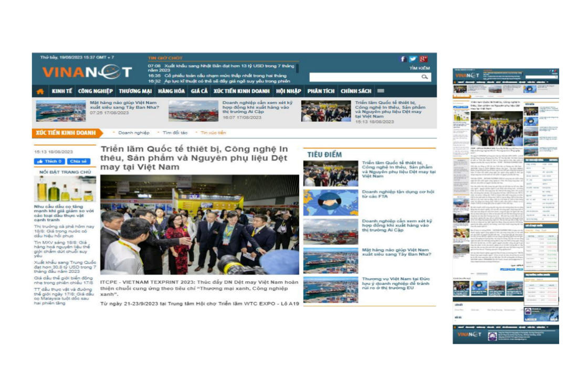Open the cooking oil article thumbnail

tap(65, 189)
